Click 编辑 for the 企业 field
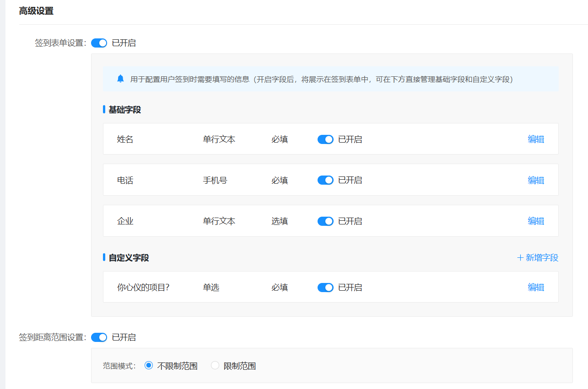The image size is (588, 389). (536, 221)
